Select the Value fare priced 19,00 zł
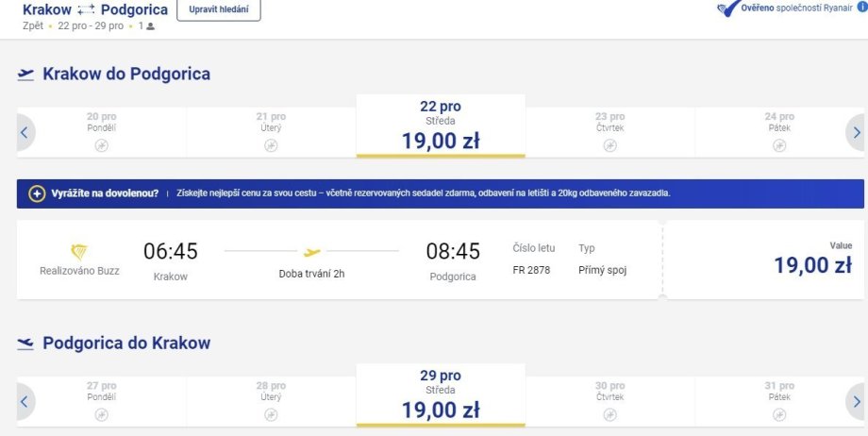 point(764,260)
